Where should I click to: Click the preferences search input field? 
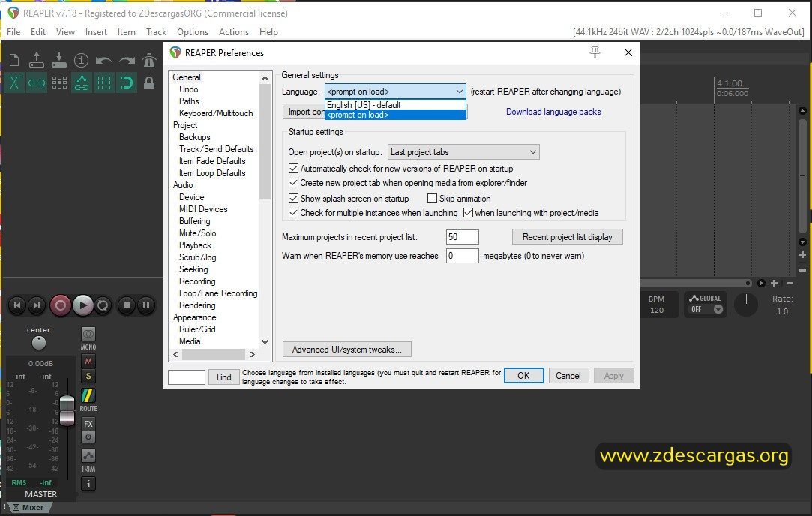[x=187, y=377]
